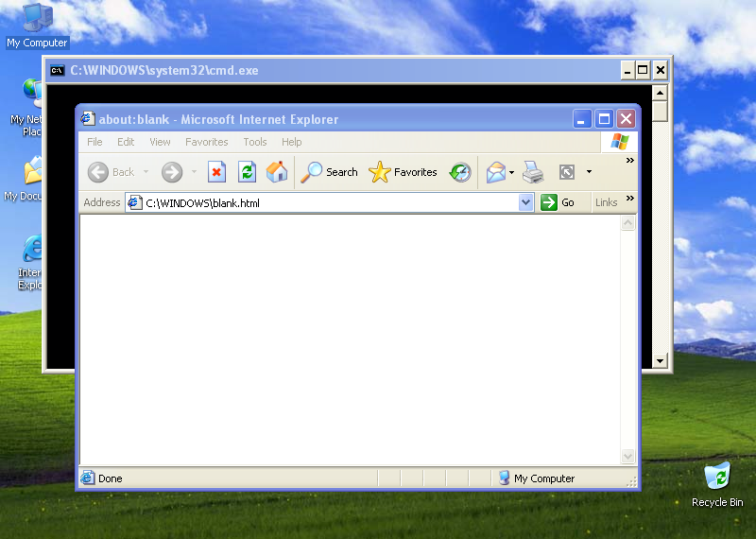Viewport: 756px width, 539px height.
Task: Click IE page scrollbar down arrow
Action: click(627, 456)
